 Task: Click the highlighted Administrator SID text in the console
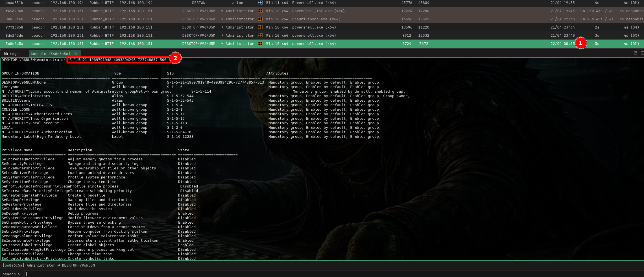(118, 60)
